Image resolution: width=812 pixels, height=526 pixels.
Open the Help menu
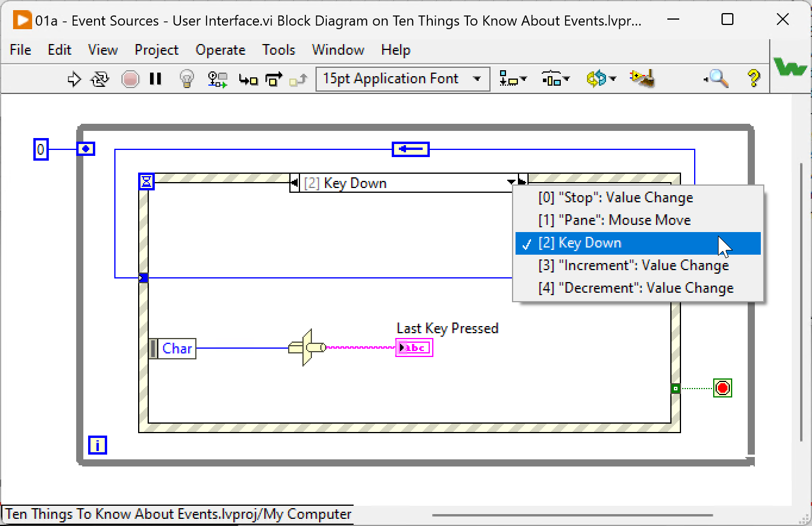pyautogui.click(x=396, y=50)
